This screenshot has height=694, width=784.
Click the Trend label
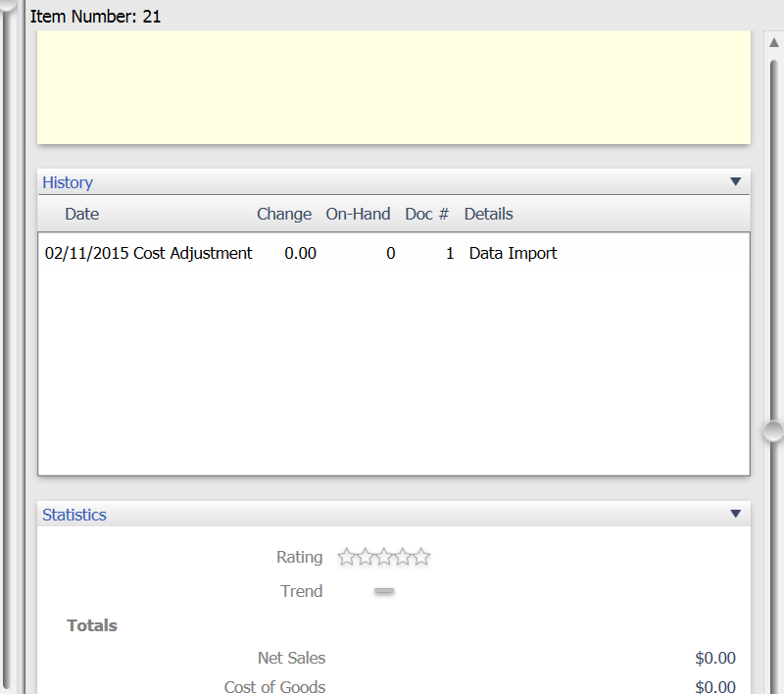(x=301, y=591)
